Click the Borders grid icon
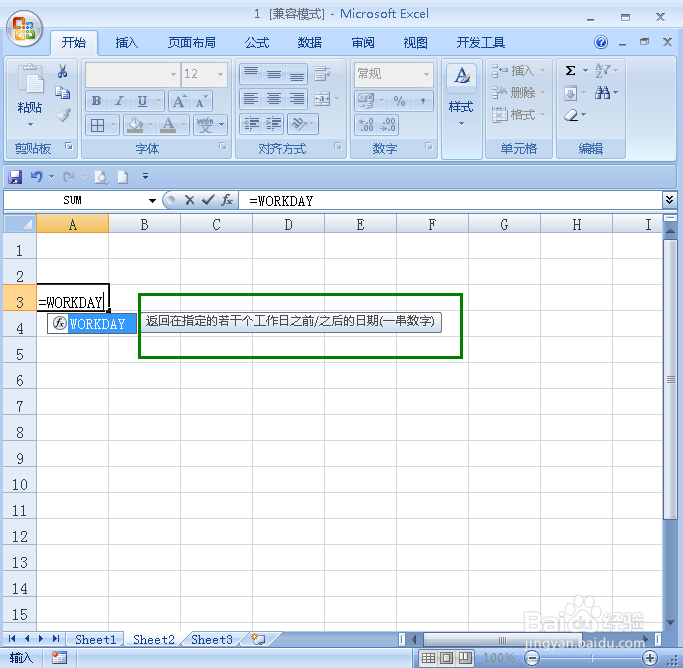 [97, 125]
